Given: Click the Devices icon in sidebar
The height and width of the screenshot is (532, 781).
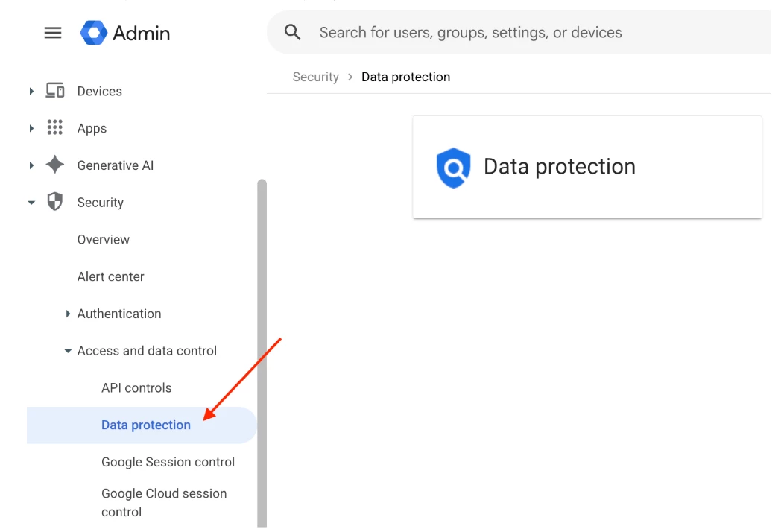Looking at the screenshot, I should pyautogui.click(x=55, y=91).
